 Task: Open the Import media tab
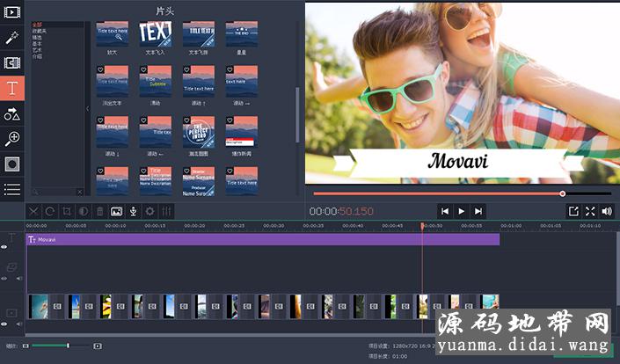[x=12, y=12]
